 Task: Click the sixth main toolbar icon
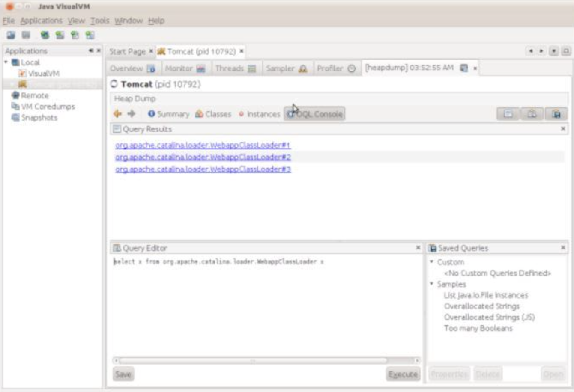[x=90, y=35]
